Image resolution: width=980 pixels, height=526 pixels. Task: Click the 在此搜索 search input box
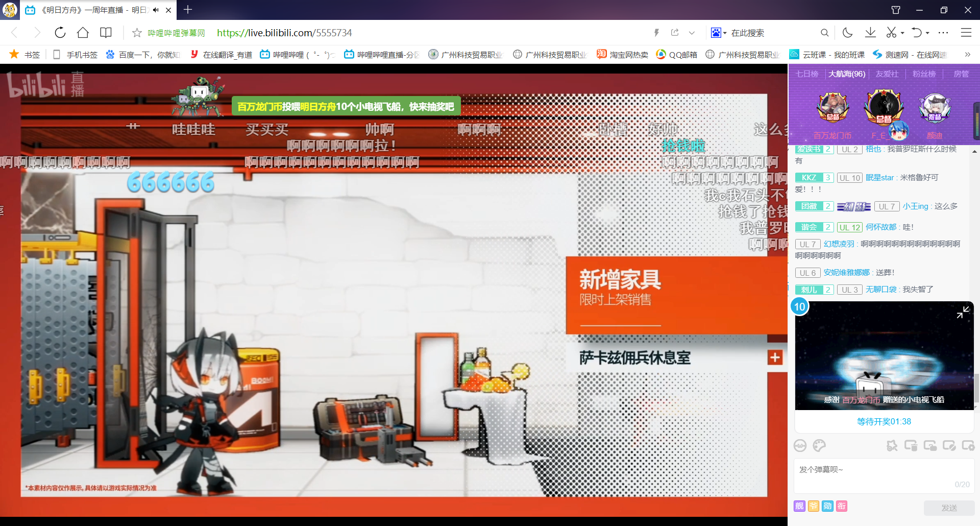[772, 33]
